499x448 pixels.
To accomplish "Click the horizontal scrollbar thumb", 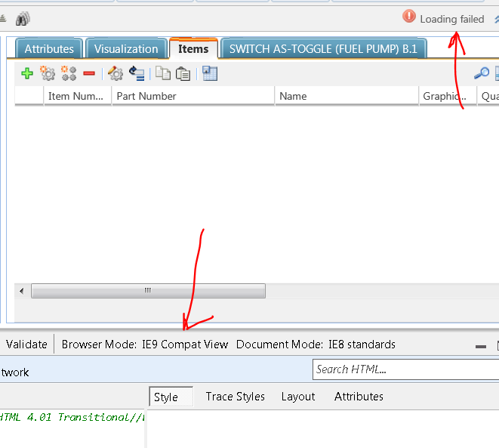I will tap(148, 291).
